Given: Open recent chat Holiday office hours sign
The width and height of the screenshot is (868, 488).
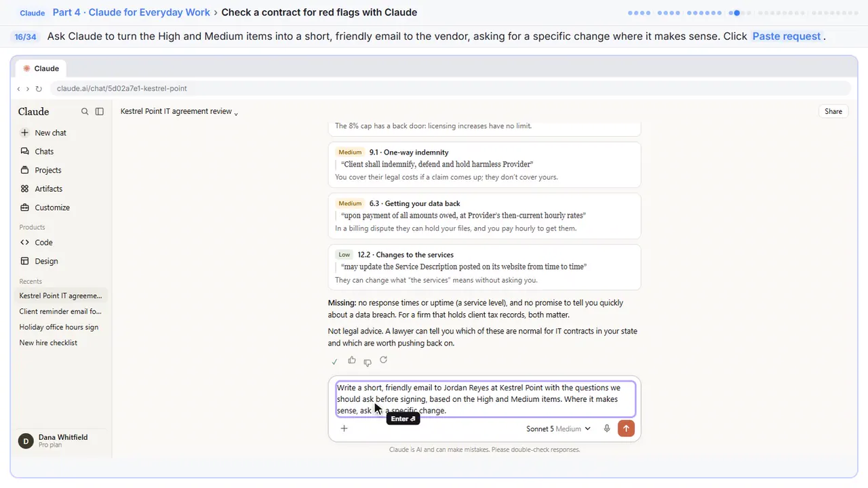Looking at the screenshot, I should (61, 327).
